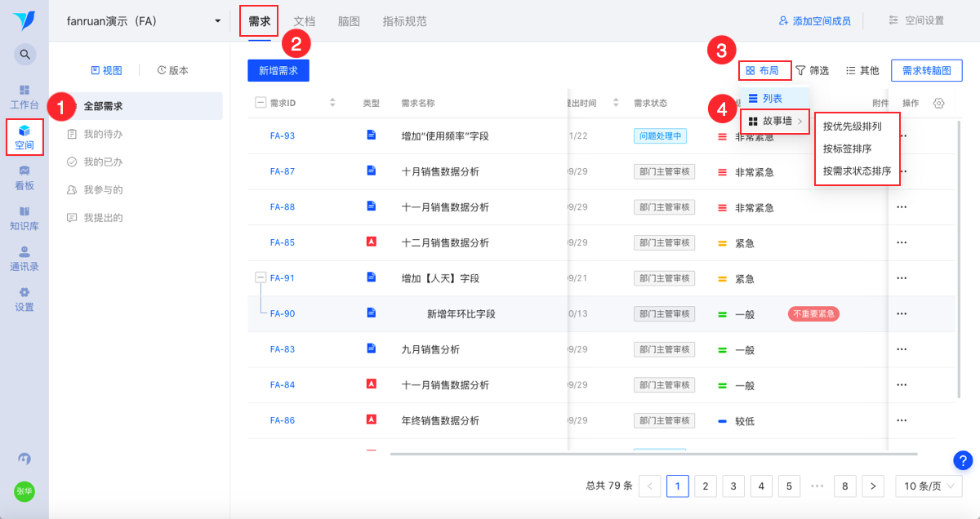
Task: Click the 新增需求 button
Action: coord(278,71)
